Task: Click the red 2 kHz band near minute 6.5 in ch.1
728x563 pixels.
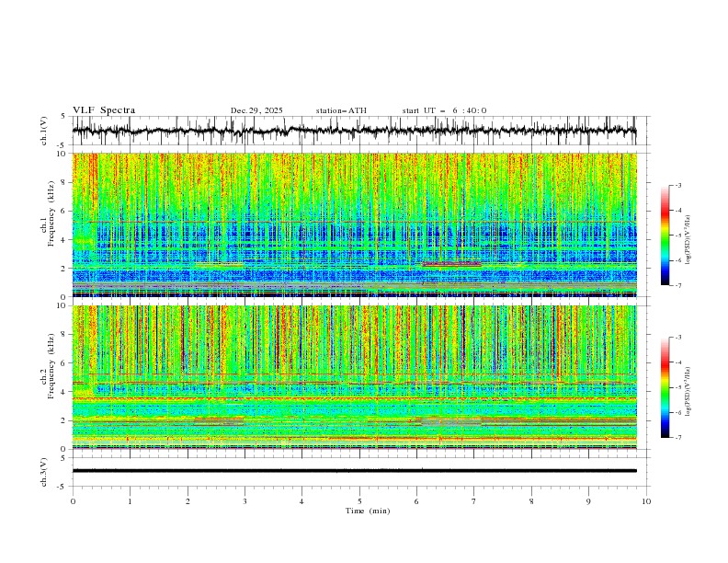Action: 451,264
